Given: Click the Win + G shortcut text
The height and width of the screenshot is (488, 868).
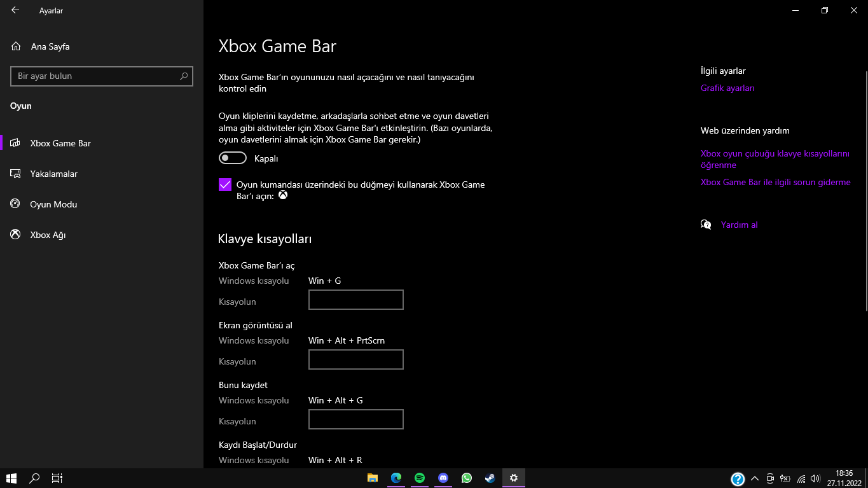Looking at the screenshot, I should point(325,281).
